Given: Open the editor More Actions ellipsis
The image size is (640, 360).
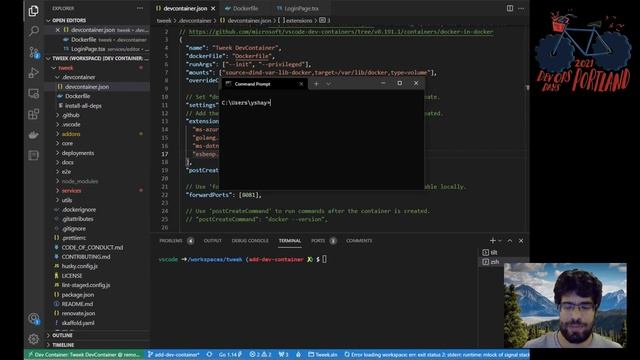Looking at the screenshot, I should [521, 8].
